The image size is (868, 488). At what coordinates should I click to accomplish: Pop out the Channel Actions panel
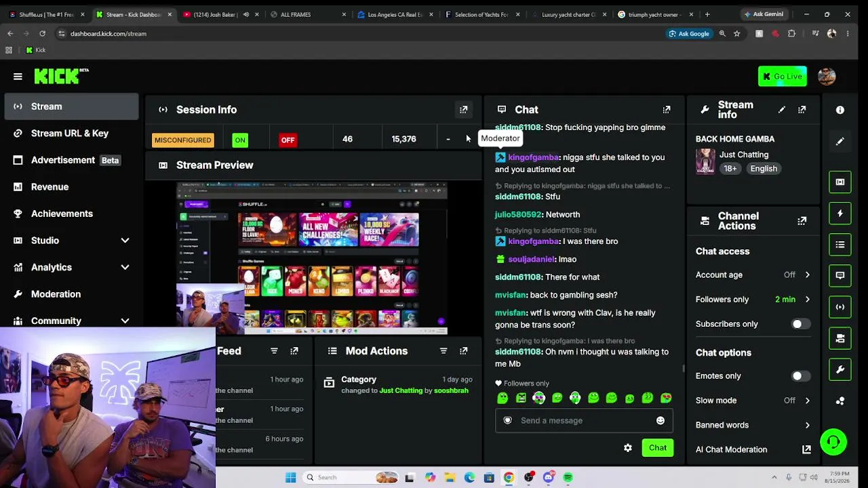tap(802, 221)
